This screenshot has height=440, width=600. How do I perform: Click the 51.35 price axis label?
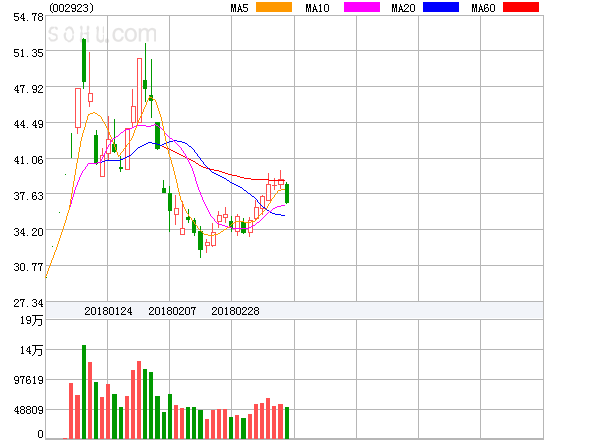pos(28,53)
